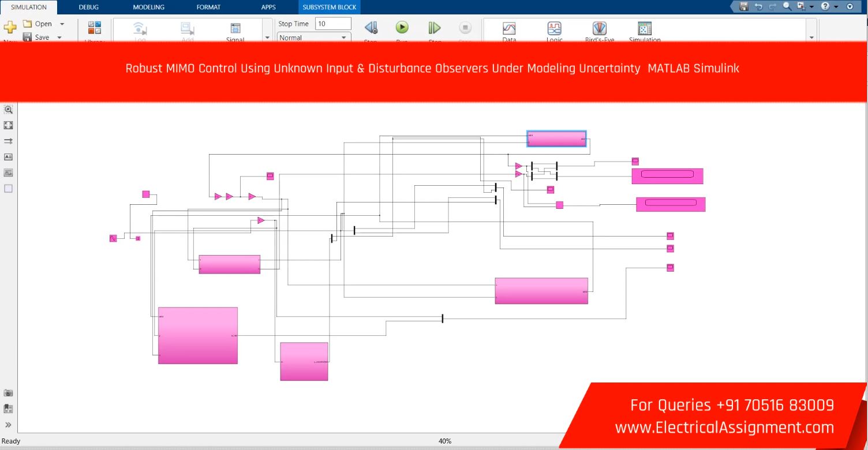Image resolution: width=868 pixels, height=450 pixels.
Task: Select the lone gain triangle below the three-gain row
Action: coord(261,220)
